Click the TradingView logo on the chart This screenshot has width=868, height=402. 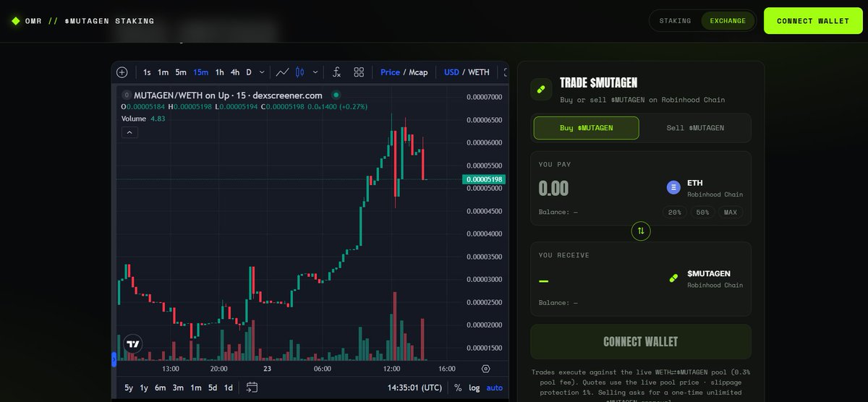click(133, 344)
